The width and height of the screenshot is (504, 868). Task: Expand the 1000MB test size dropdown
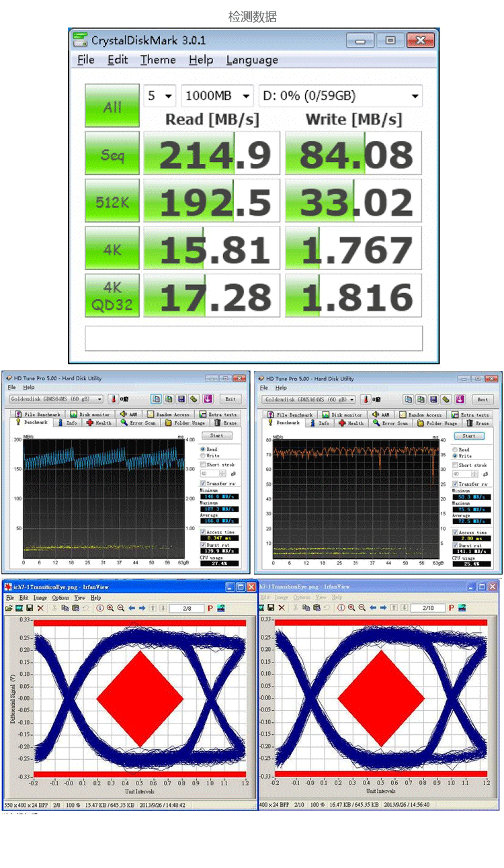click(x=217, y=96)
